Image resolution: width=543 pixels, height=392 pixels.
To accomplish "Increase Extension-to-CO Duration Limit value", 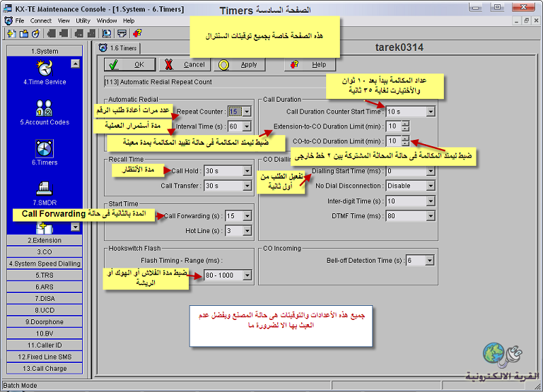I will (x=406, y=124).
